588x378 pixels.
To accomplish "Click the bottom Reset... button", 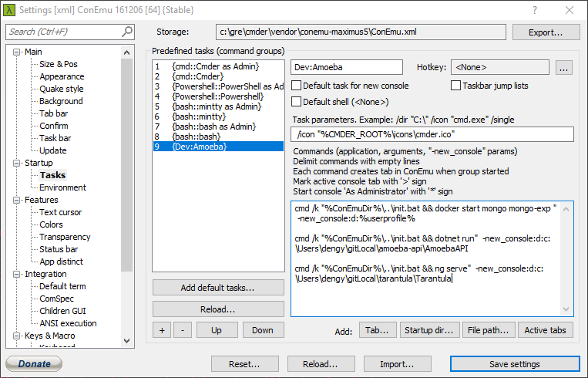I will (x=245, y=364).
